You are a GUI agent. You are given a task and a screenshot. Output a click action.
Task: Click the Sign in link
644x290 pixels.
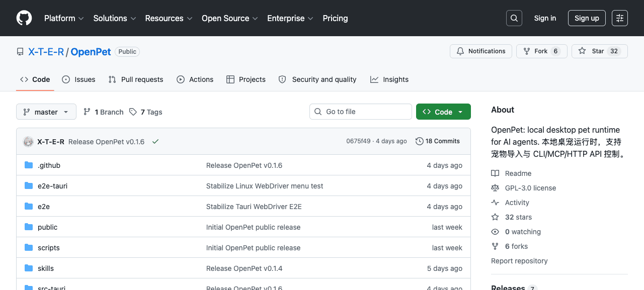click(545, 18)
